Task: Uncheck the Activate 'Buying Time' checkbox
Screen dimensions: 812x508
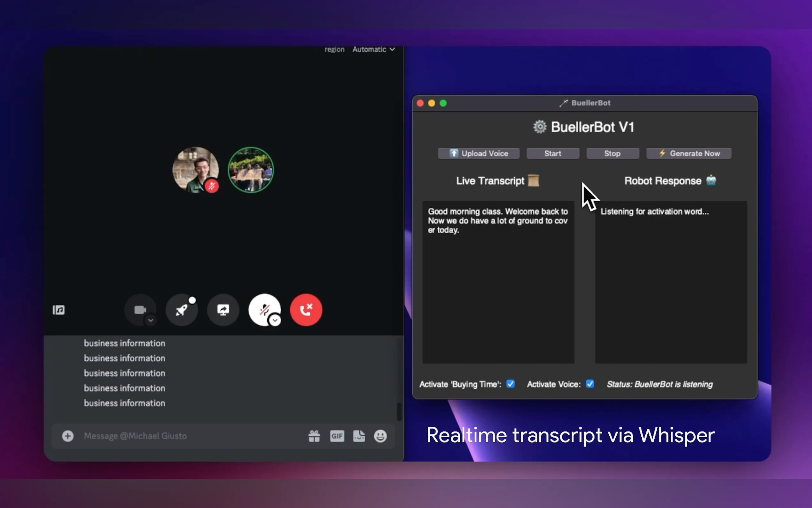Action: 510,384
